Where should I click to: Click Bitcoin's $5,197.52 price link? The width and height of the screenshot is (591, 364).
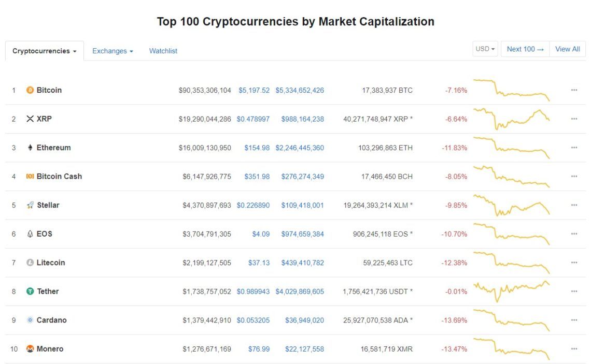click(x=254, y=90)
